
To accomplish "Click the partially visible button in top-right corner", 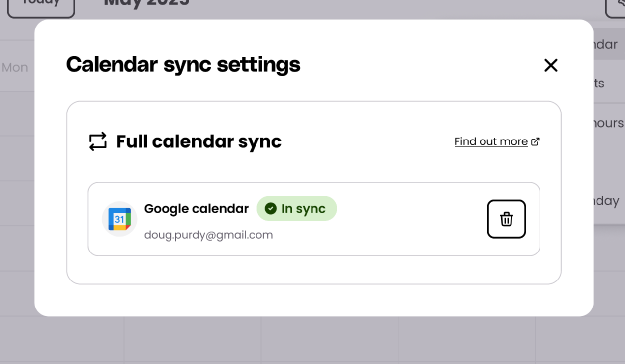I will click(x=616, y=7).
